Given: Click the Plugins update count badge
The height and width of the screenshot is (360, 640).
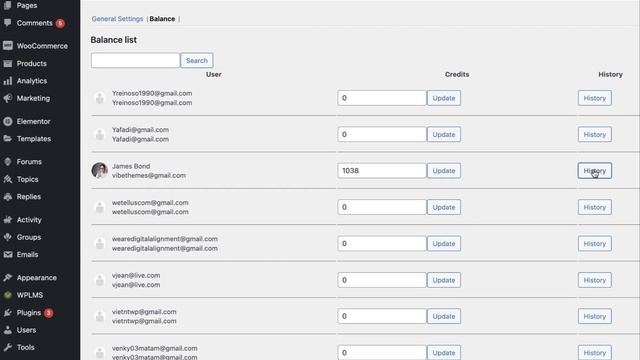Looking at the screenshot, I should pos(49,313).
